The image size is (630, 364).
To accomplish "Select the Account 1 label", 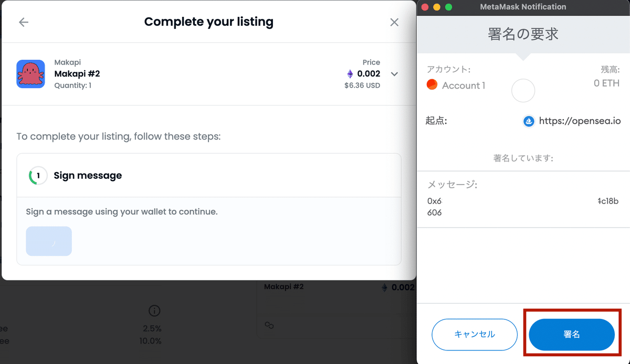I will 464,85.
